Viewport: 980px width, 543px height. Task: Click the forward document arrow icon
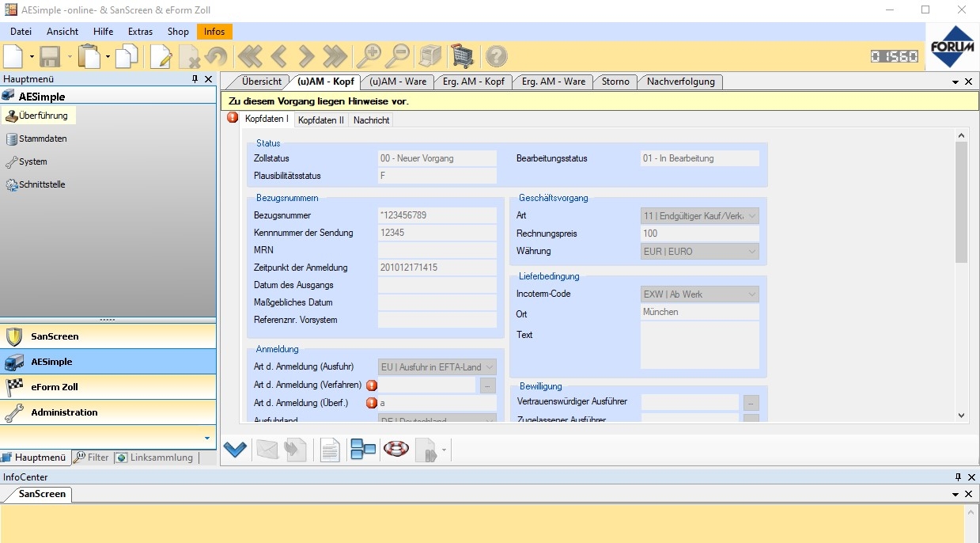(x=295, y=450)
